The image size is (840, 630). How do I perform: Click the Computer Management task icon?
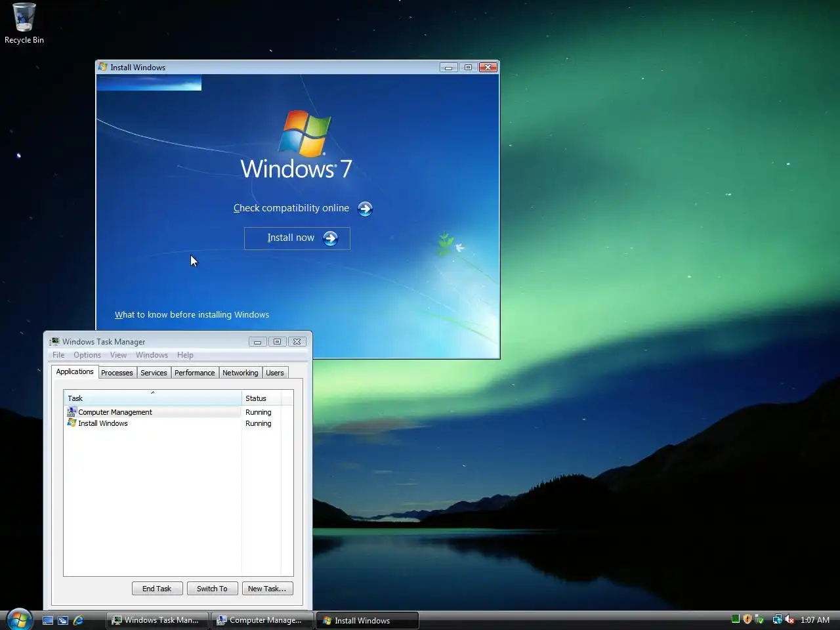[x=72, y=412]
